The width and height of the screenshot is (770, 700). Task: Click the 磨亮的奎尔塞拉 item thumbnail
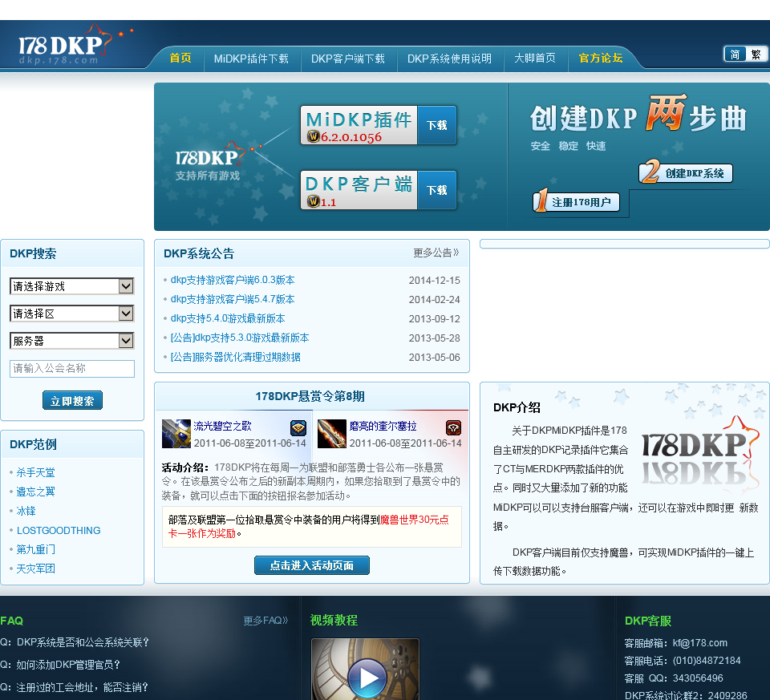[x=332, y=434]
